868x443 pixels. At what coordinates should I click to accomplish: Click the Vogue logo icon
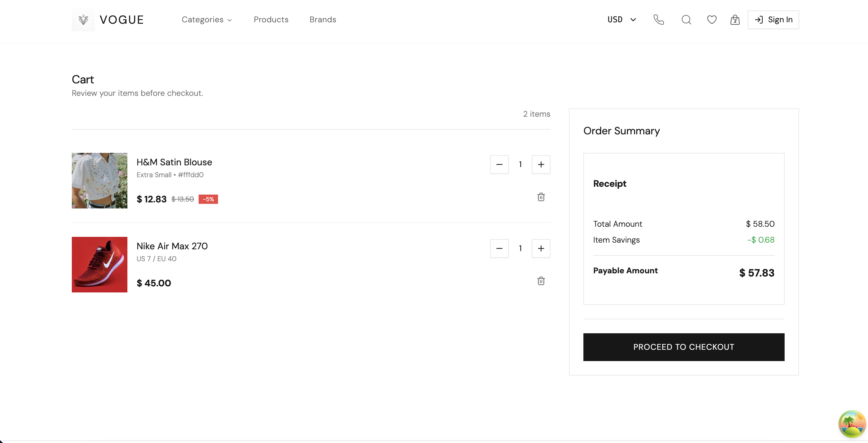83,19
